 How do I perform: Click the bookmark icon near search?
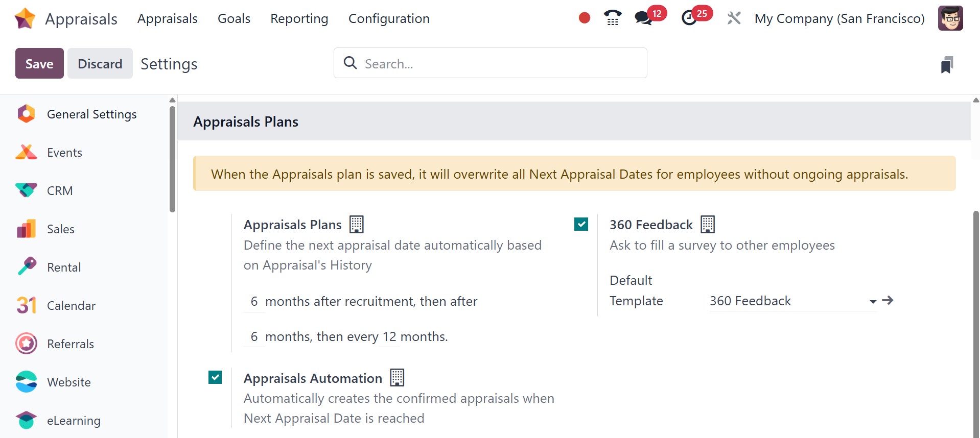click(x=947, y=65)
